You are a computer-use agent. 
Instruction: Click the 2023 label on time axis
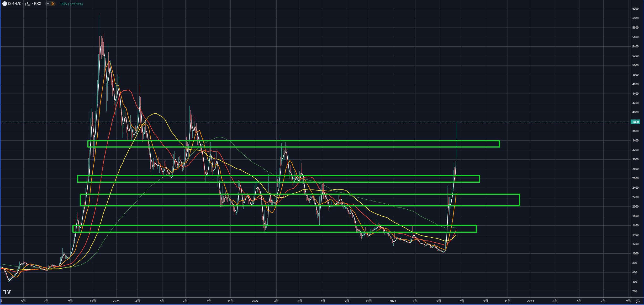pos(393,301)
